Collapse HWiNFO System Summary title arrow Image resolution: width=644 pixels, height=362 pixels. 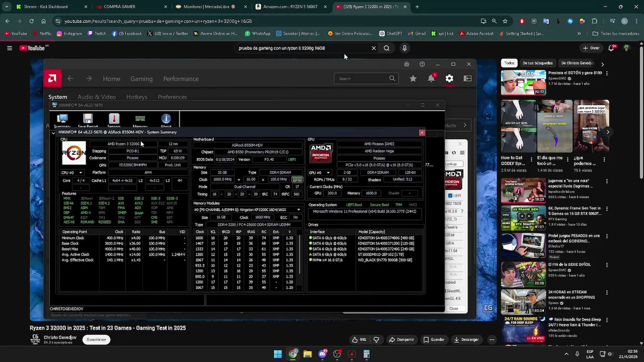(53, 133)
